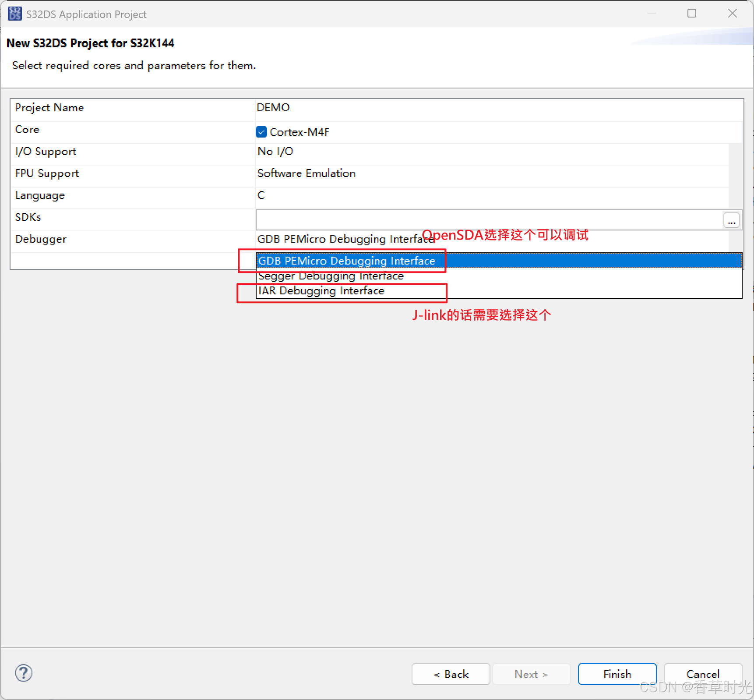Open the SDKs browse ellipsis button
754x700 pixels.
[731, 220]
